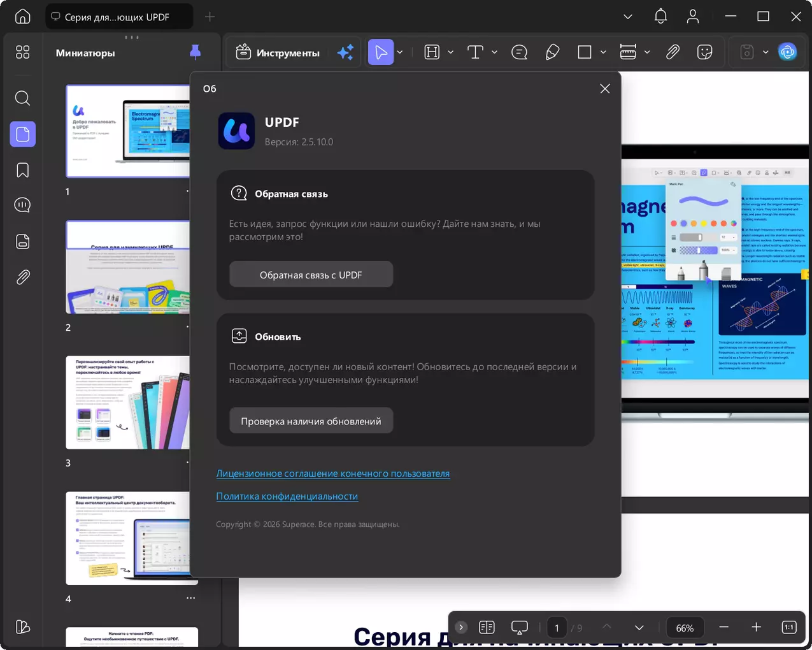The width and height of the screenshot is (812, 650).
Task: Open the Инструменты menu
Action: point(278,52)
